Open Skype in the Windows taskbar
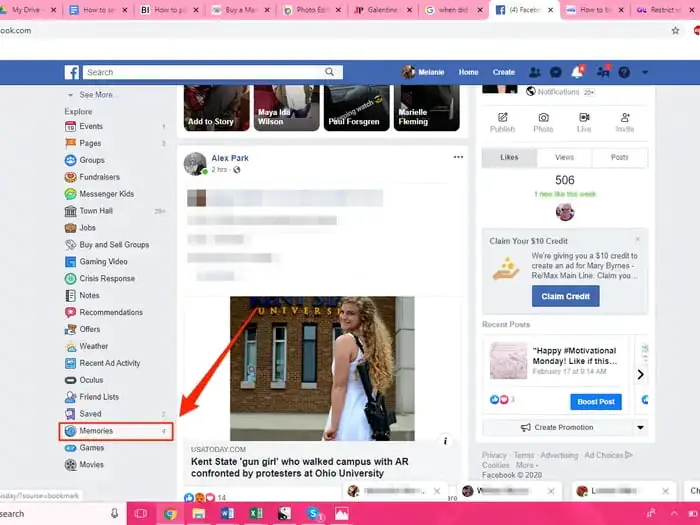 pos(314,514)
